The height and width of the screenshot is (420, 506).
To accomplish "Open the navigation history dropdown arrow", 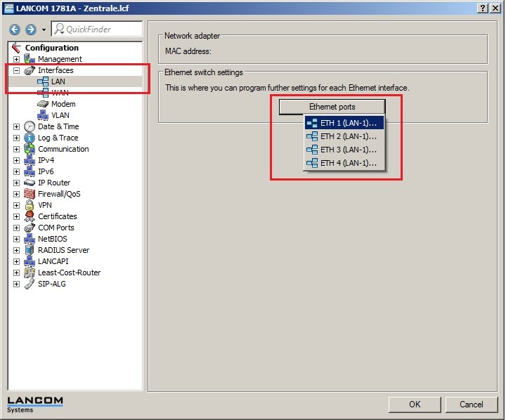I will pyautogui.click(x=44, y=29).
